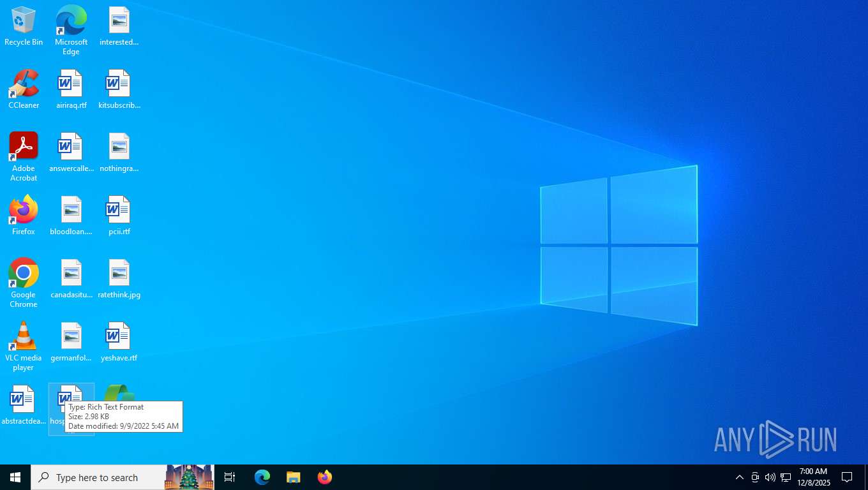Launch CCleaner from the desktop

[x=24, y=89]
